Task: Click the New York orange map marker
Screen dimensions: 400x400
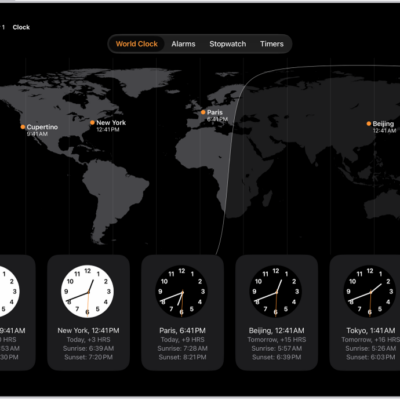Action: pos(92,122)
